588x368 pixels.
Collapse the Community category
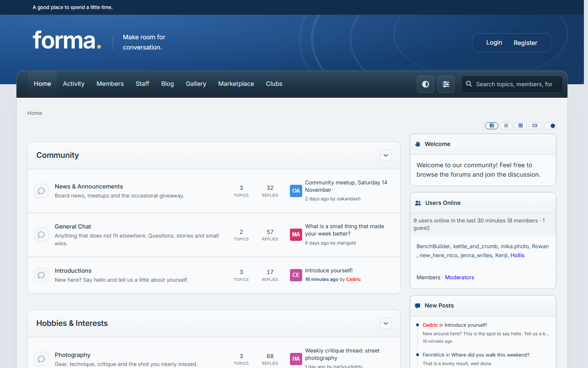pyautogui.click(x=386, y=155)
